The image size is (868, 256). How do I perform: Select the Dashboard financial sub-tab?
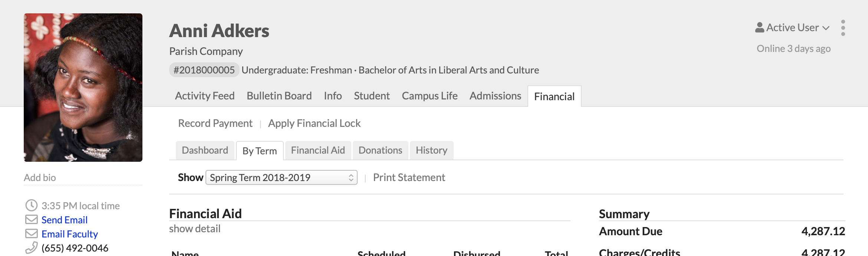pyautogui.click(x=205, y=150)
